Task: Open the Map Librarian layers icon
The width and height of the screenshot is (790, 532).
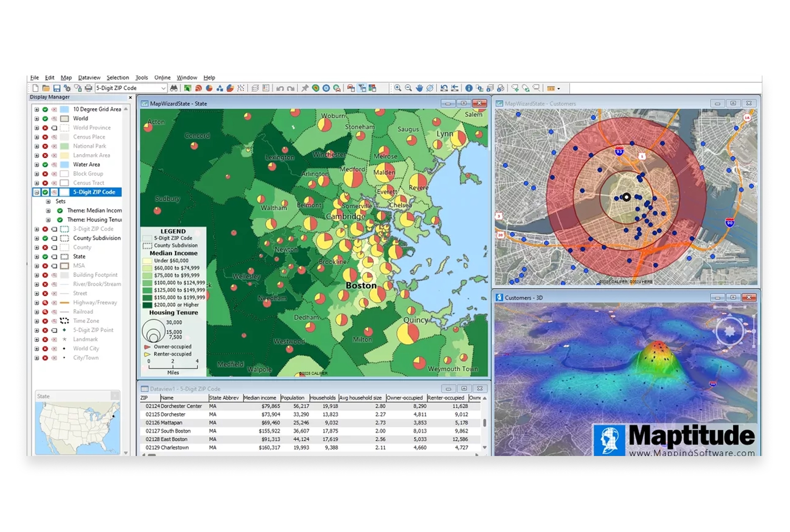Action: (256, 88)
